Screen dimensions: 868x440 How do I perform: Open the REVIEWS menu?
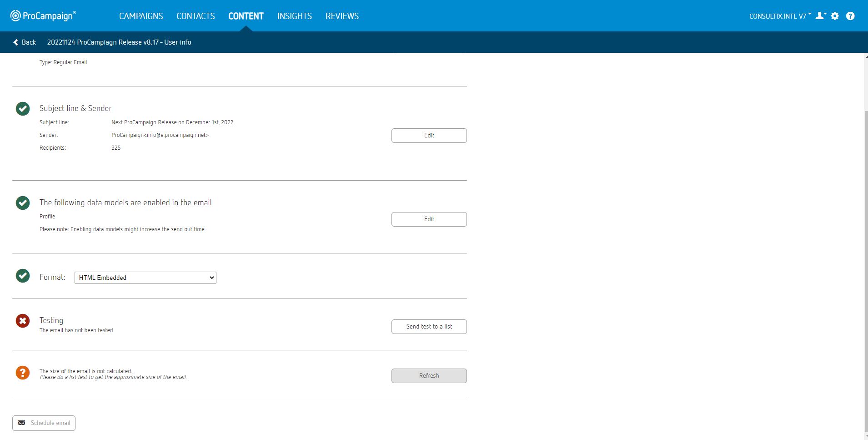click(342, 16)
